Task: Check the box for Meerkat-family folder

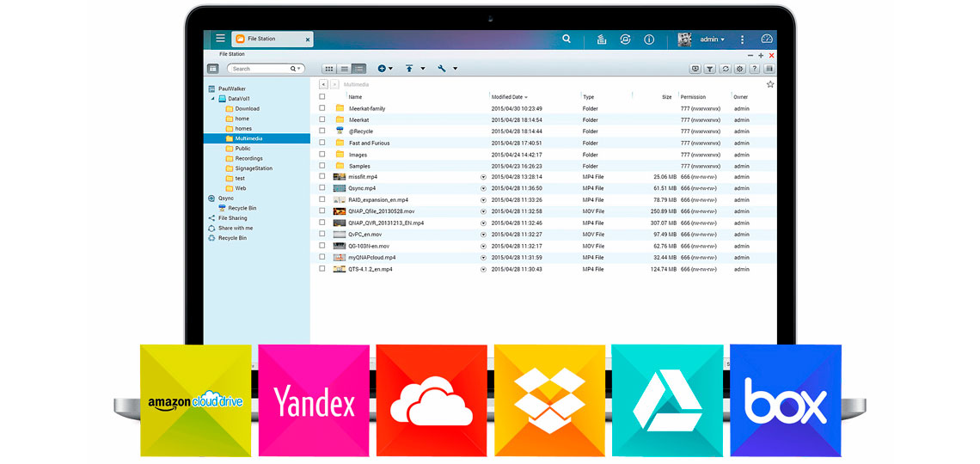Action: point(322,108)
